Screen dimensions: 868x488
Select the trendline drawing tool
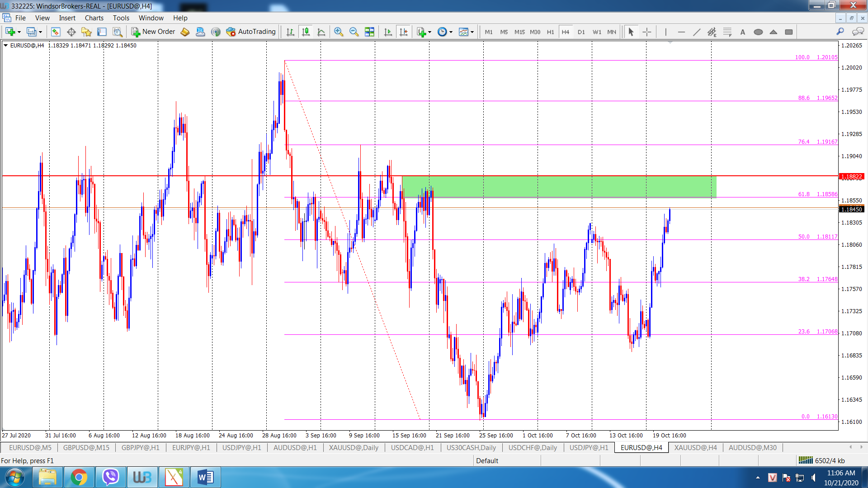[697, 32]
